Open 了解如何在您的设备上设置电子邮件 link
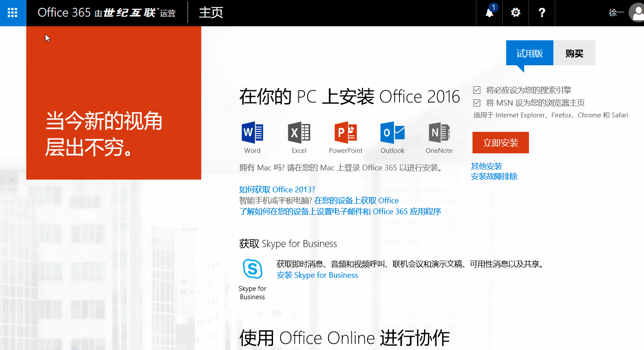This screenshot has height=350, width=644. [x=340, y=212]
